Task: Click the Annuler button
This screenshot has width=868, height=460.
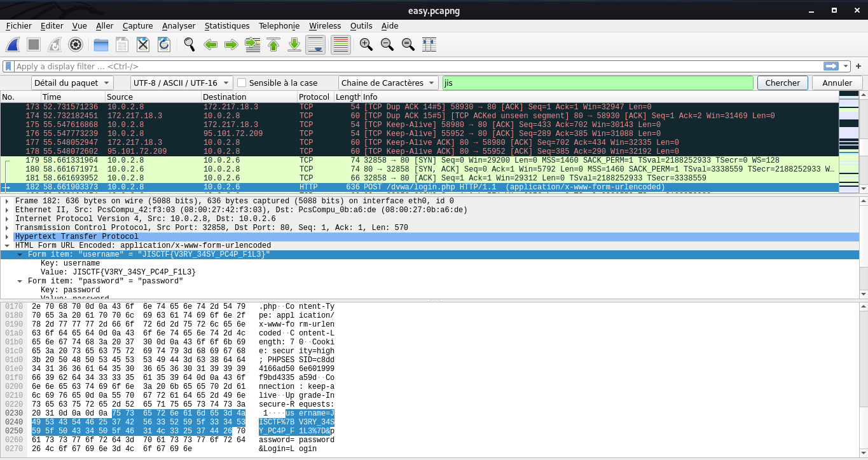Action: coord(837,83)
